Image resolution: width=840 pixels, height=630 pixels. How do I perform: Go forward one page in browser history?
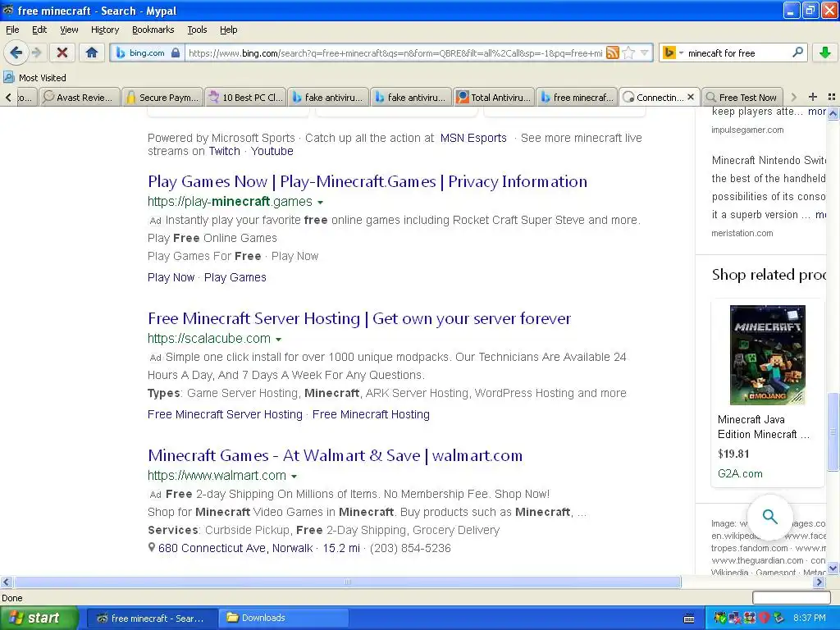[36, 52]
